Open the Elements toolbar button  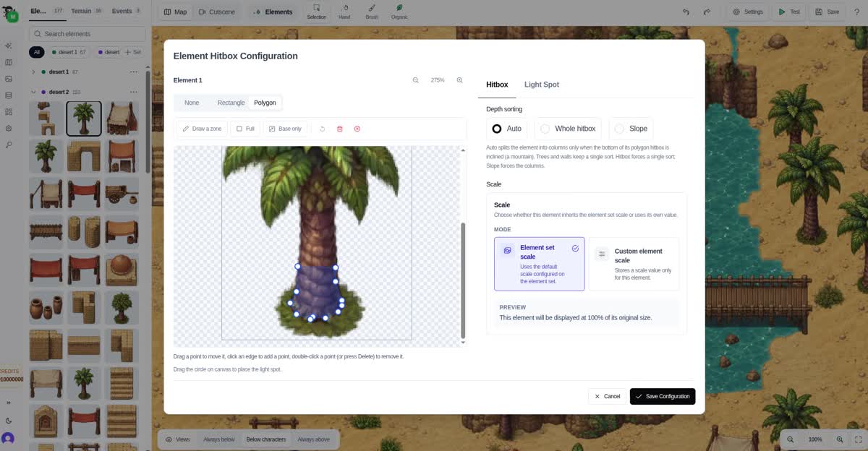tap(273, 12)
